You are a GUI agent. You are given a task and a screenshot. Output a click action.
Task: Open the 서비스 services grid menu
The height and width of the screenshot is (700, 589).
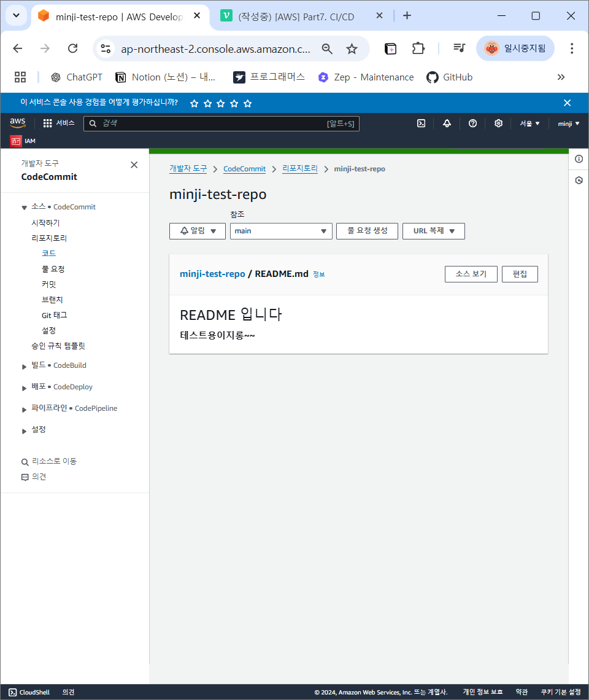[58, 123]
